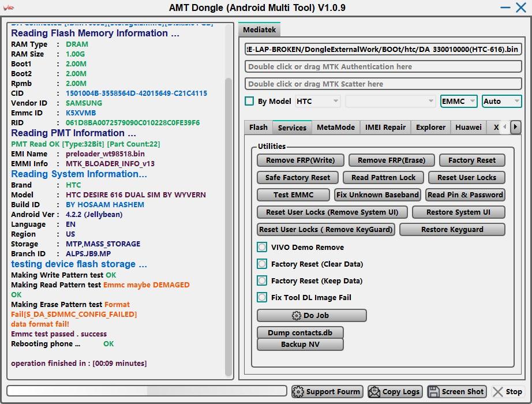Screen dimensions: 532x404
Task: Click the gear icon on Do Job
Action: pyautogui.click(x=296, y=315)
